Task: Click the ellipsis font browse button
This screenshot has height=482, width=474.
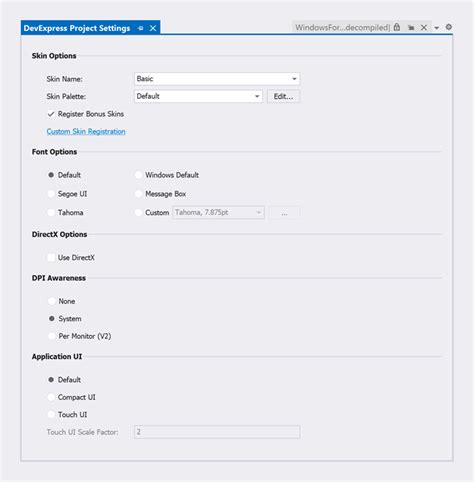Action: click(284, 212)
